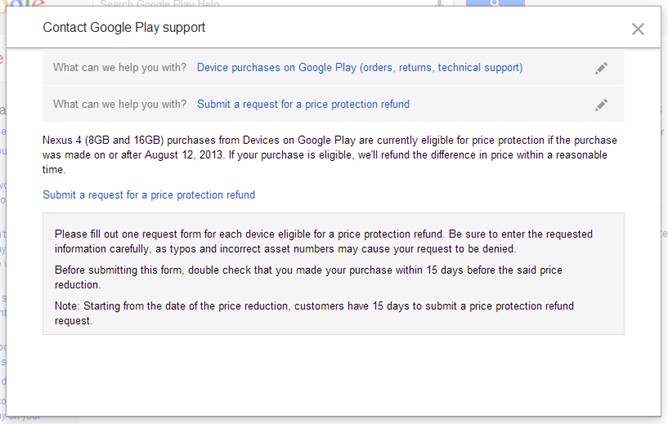
Task: Click the Contact Google Play support title
Action: (x=124, y=27)
